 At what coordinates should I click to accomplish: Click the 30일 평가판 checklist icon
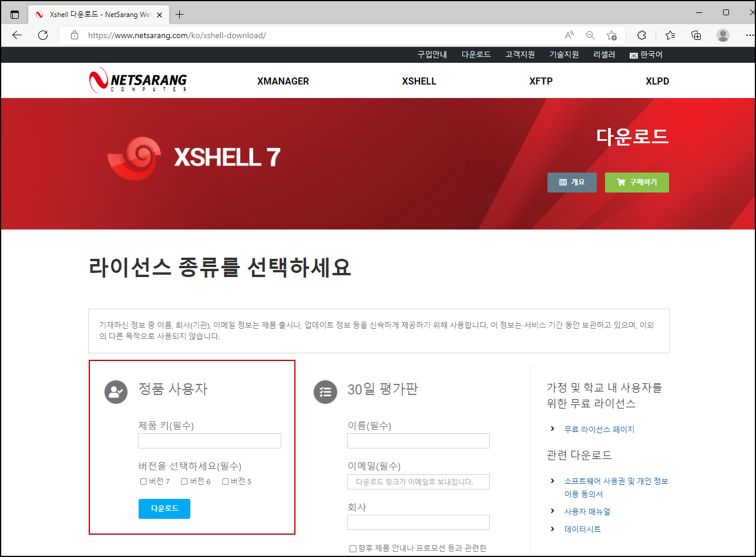(325, 392)
